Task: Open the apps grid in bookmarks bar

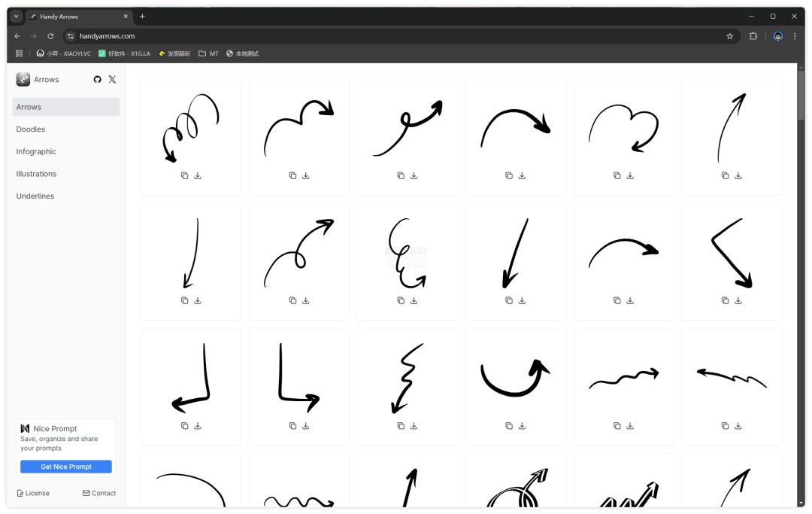Action: 19,53
